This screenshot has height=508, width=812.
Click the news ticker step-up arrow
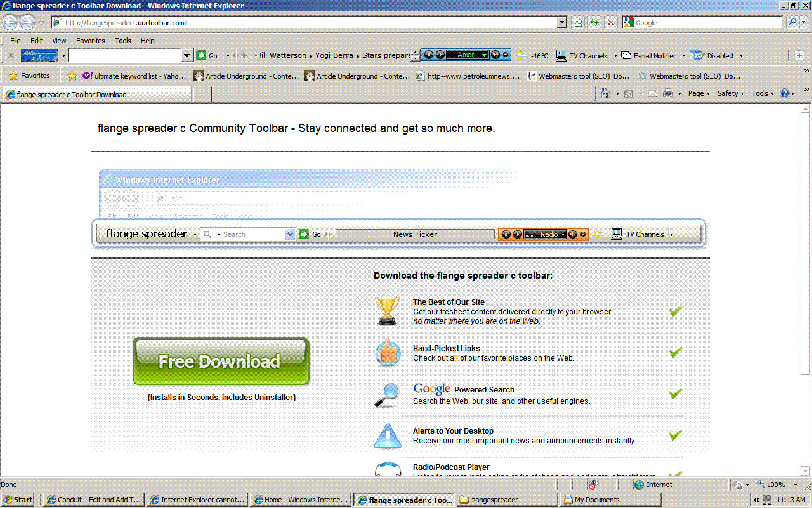click(415, 53)
